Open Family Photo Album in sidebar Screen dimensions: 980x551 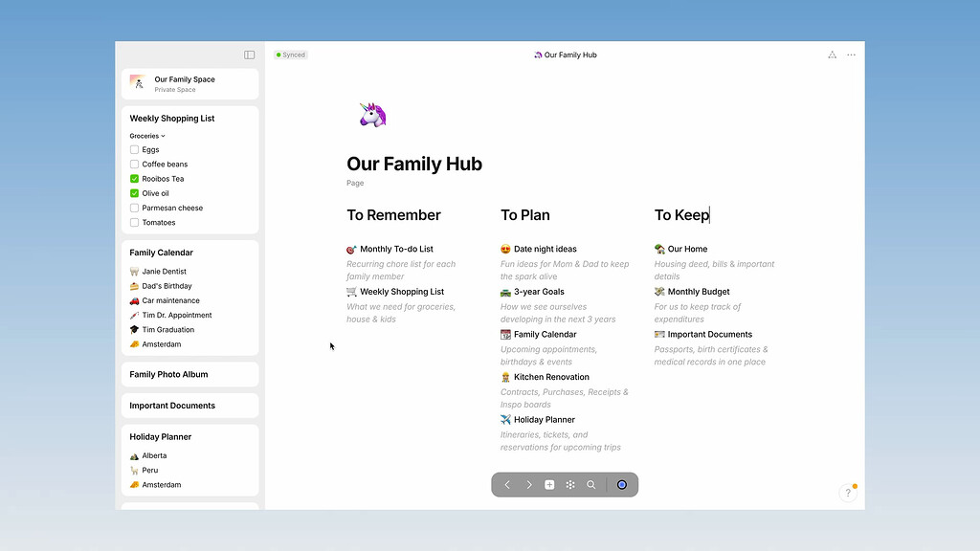(168, 374)
